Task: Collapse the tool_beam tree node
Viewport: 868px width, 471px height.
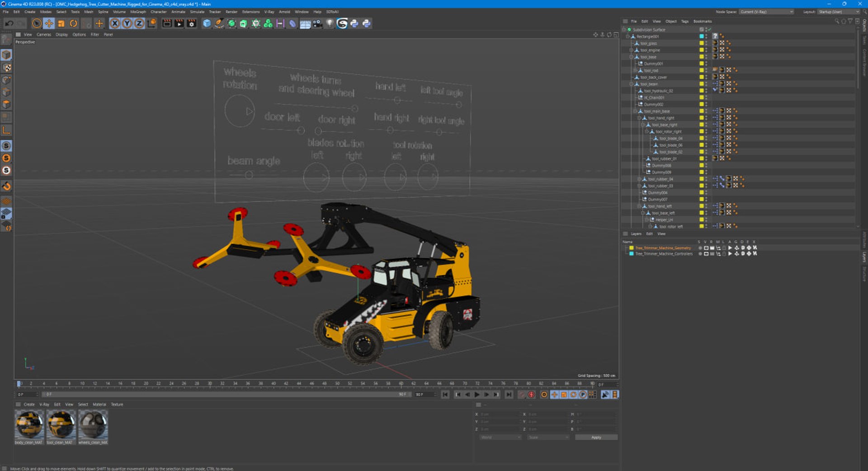Action: tap(632, 84)
